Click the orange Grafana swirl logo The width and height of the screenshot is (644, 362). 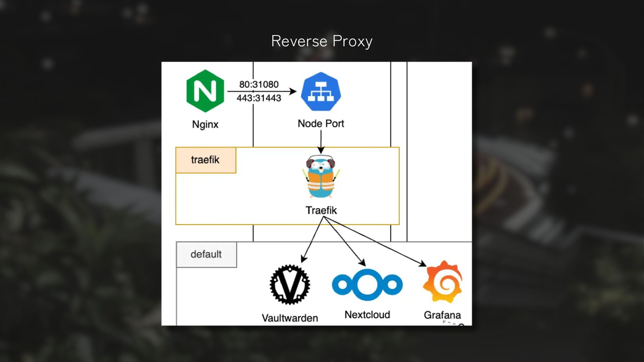tap(443, 282)
